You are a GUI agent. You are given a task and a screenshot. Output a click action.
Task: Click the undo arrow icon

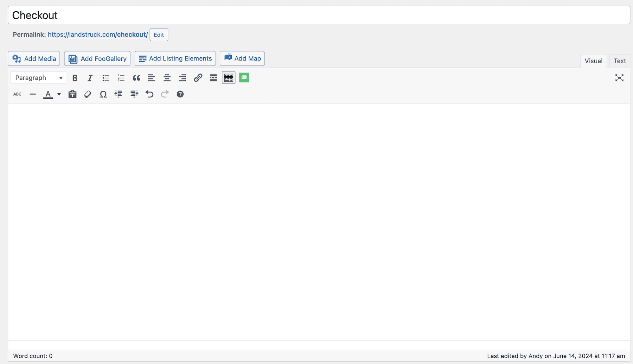click(149, 94)
